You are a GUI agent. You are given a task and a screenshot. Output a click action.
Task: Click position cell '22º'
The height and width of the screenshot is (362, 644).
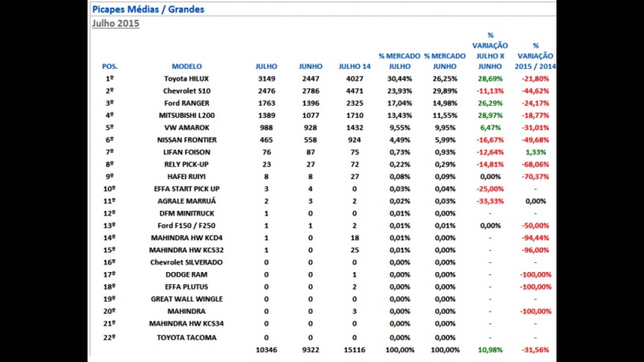tap(110, 337)
